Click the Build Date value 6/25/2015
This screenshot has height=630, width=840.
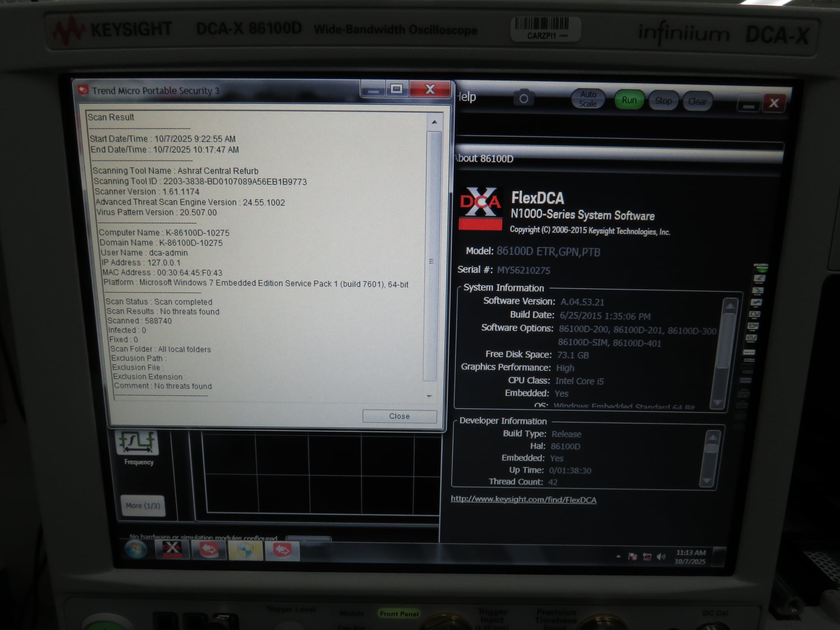tap(605, 316)
